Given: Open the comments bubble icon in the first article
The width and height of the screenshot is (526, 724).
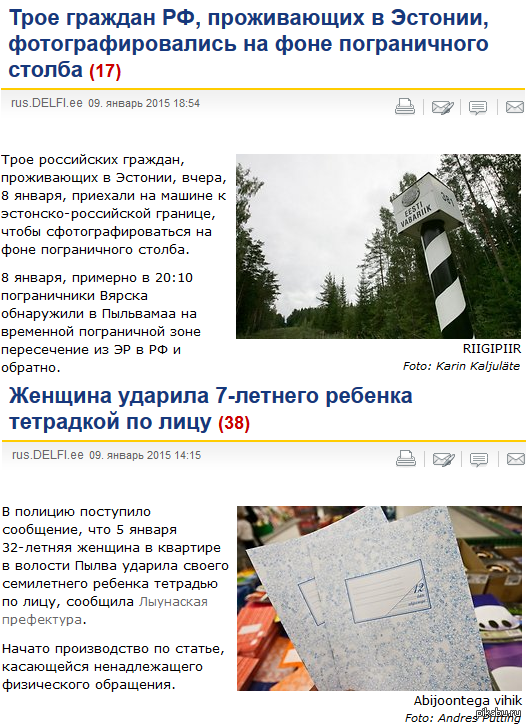Looking at the screenshot, I should (x=478, y=108).
